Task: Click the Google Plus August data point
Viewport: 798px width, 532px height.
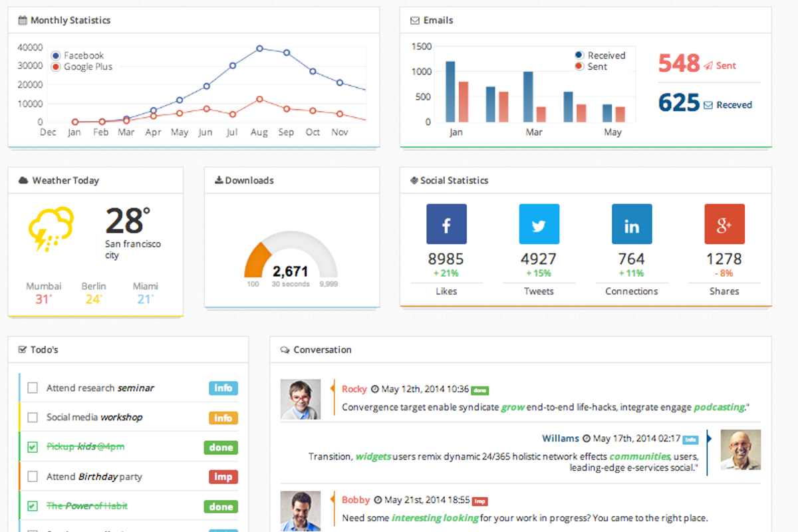Action: click(259, 99)
